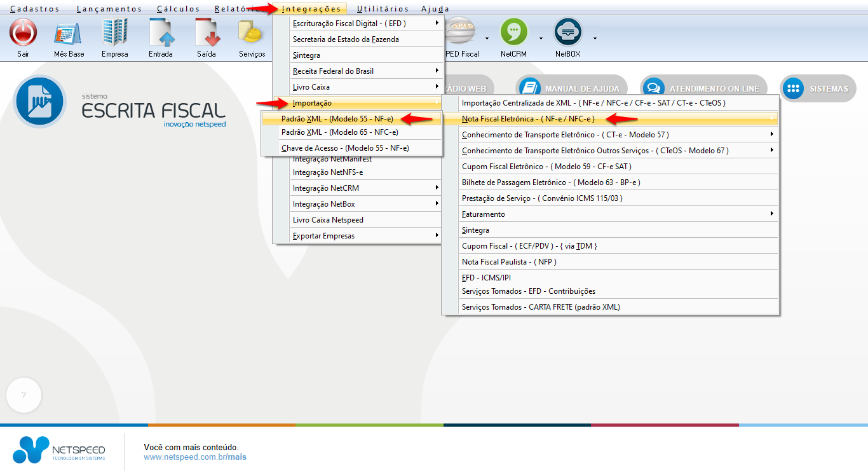Open the Entrada toolbar icon
This screenshot has height=475, width=868.
click(161, 32)
